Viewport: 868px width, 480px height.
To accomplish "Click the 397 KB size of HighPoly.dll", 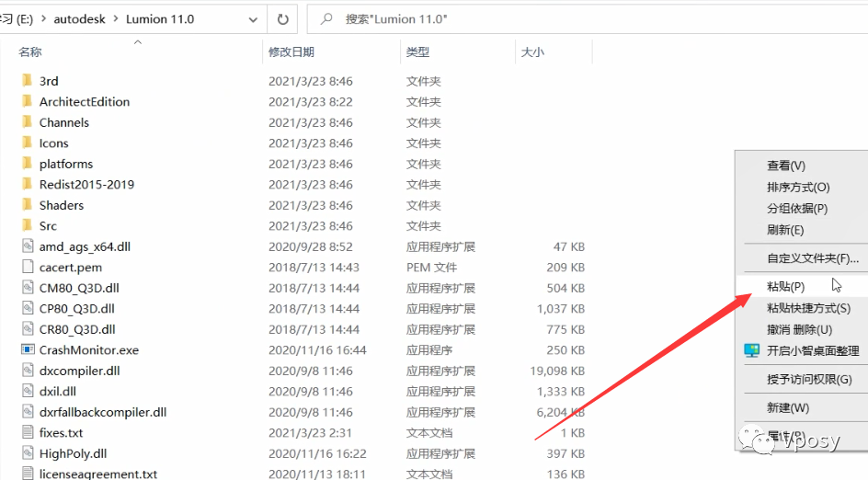I will pyautogui.click(x=565, y=453).
